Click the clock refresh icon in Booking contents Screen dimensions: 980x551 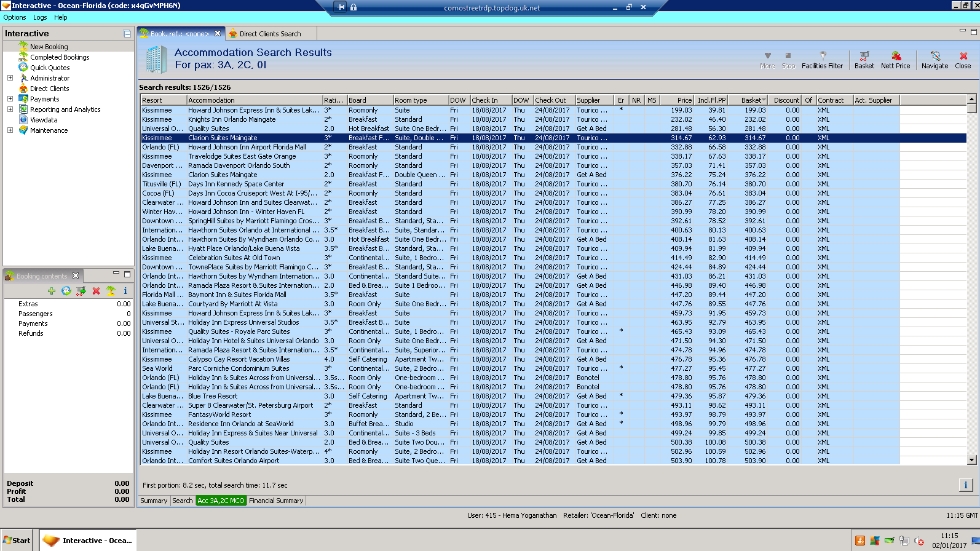66,291
